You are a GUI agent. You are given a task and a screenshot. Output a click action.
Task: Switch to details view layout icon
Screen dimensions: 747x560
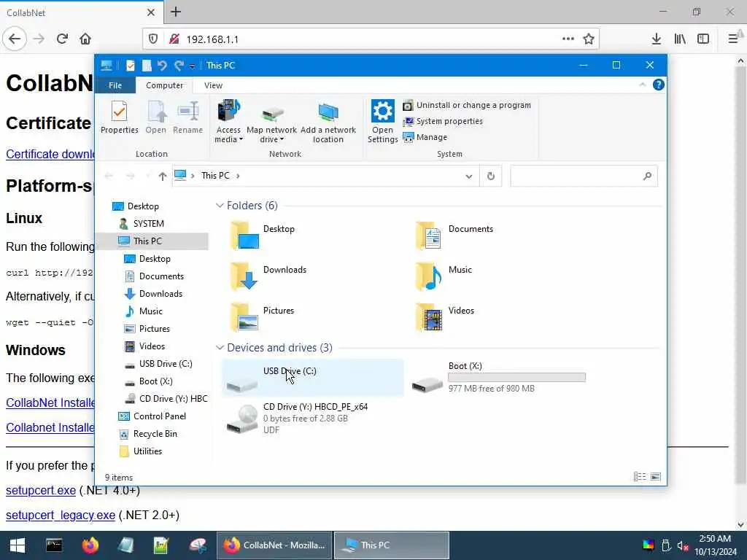(640, 477)
